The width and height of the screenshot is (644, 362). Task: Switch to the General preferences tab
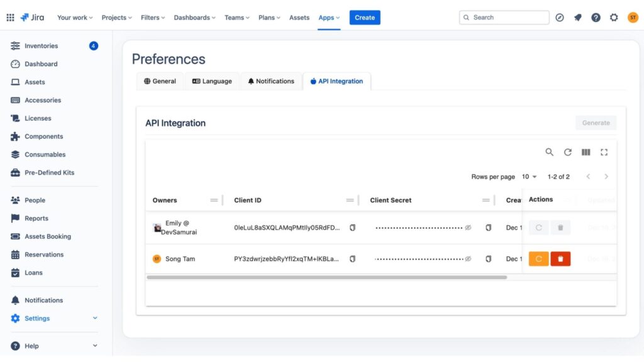click(x=160, y=81)
